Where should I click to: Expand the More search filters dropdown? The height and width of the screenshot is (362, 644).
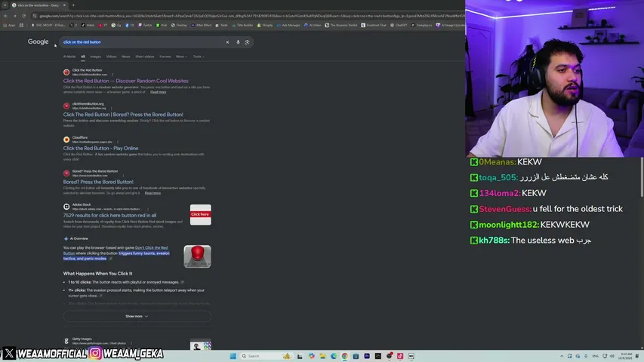pos(181,57)
